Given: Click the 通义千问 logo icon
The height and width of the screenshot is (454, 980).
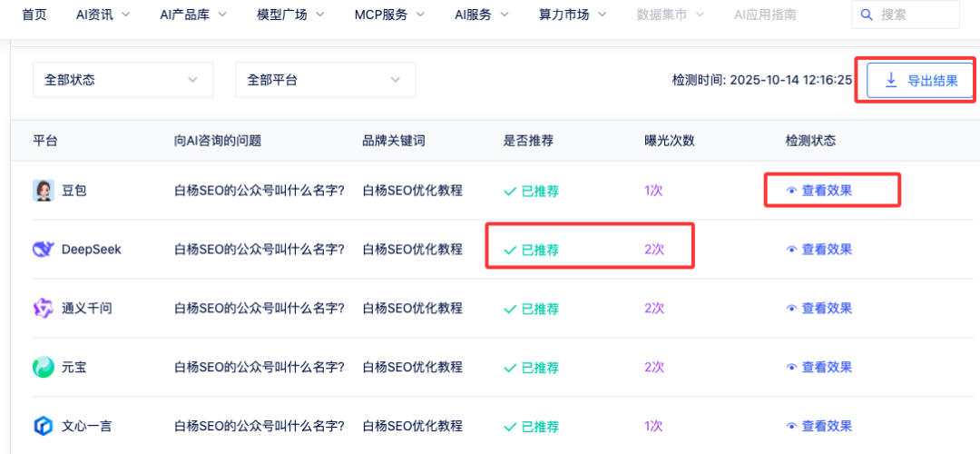Looking at the screenshot, I should [x=44, y=309].
